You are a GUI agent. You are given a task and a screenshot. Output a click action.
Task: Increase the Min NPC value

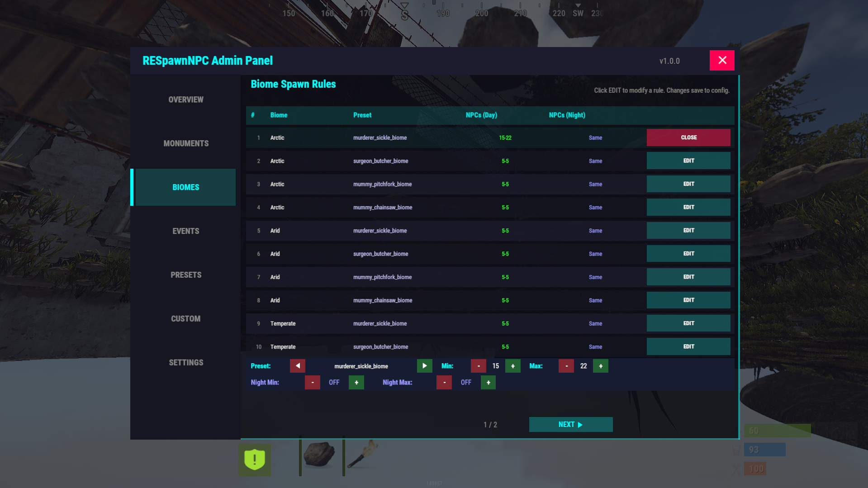pos(512,366)
